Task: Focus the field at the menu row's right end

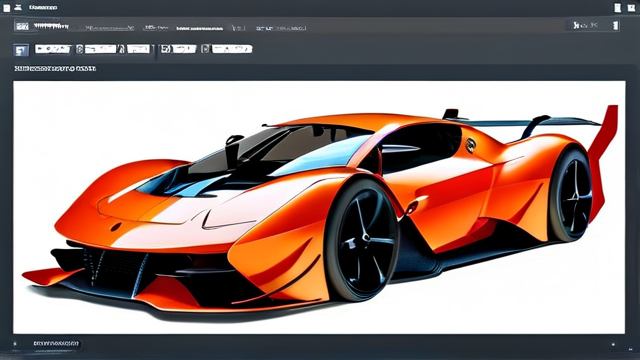Action: coord(593,25)
